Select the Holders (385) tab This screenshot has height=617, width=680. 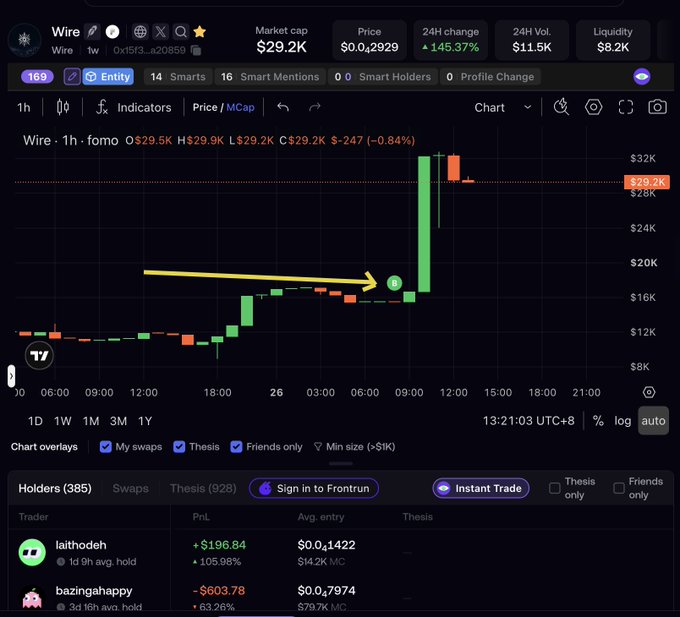pyautogui.click(x=55, y=488)
